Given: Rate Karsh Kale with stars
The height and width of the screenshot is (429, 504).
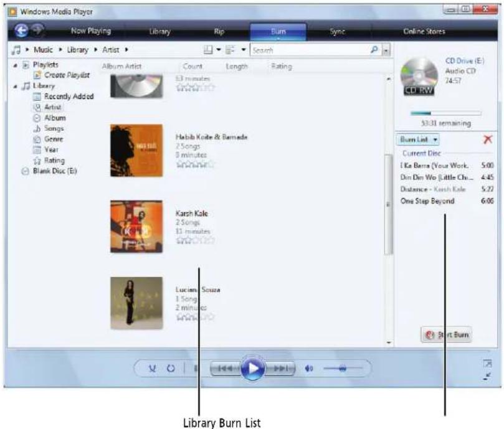Looking at the screenshot, I should [195, 240].
